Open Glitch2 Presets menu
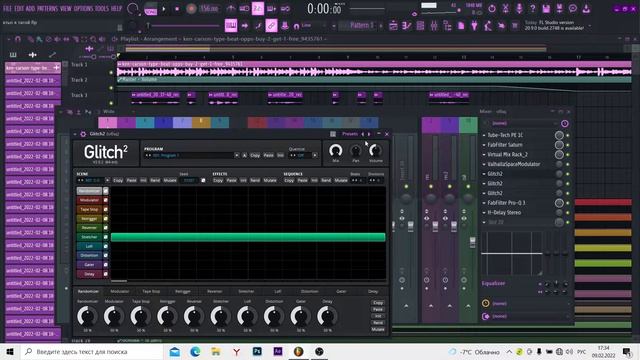640x360 pixels. pyautogui.click(x=349, y=134)
